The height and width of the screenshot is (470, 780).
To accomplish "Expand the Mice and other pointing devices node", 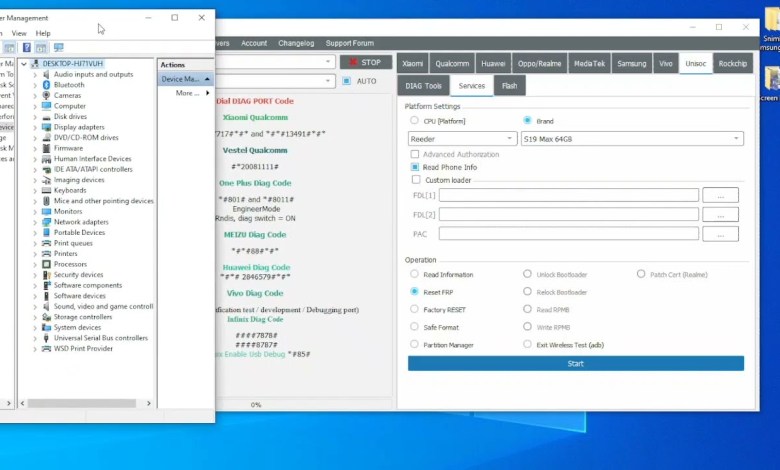I will tap(35, 201).
